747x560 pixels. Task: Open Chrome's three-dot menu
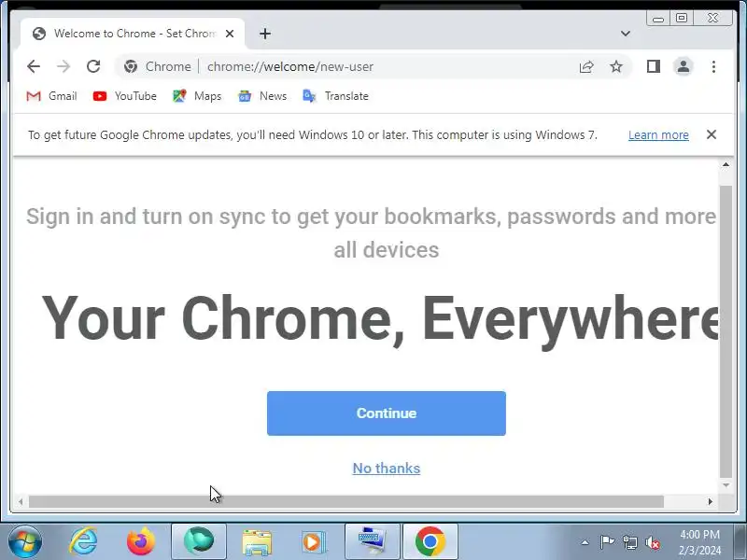713,66
